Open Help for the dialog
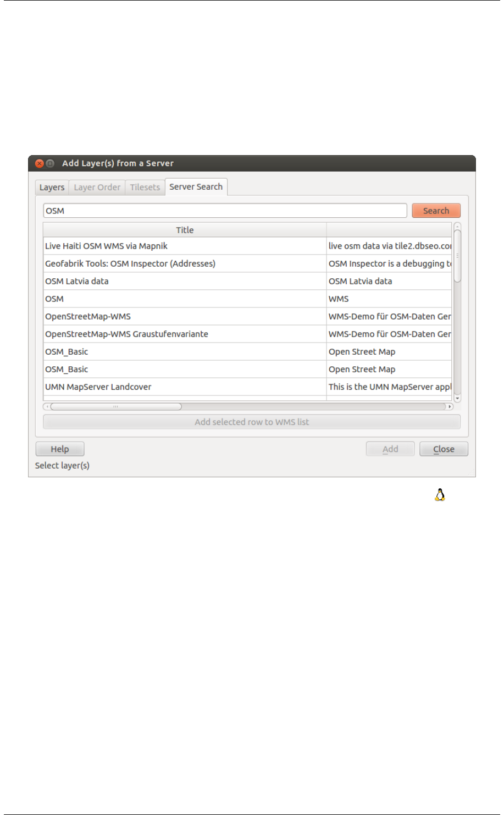 pos(60,449)
